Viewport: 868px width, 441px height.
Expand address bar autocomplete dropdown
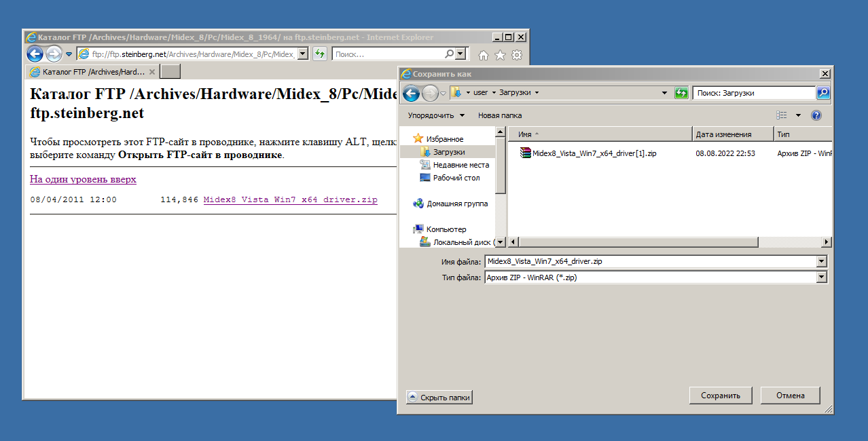pos(303,54)
